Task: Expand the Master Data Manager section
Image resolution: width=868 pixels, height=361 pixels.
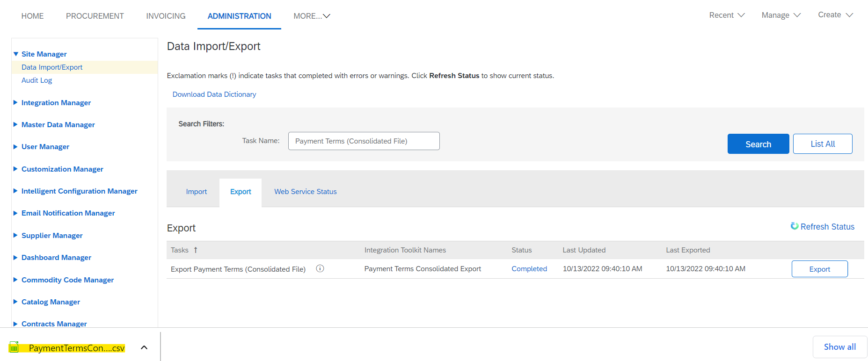Action: coord(16,124)
